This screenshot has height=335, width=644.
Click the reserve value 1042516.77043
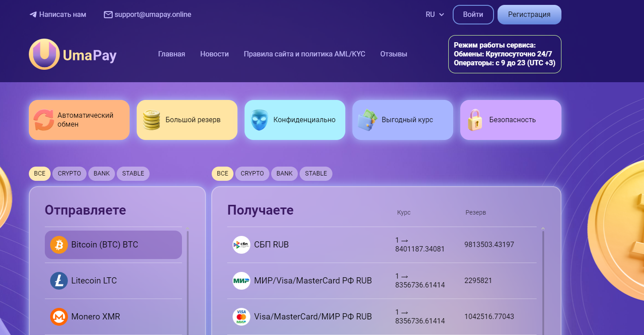(x=489, y=317)
